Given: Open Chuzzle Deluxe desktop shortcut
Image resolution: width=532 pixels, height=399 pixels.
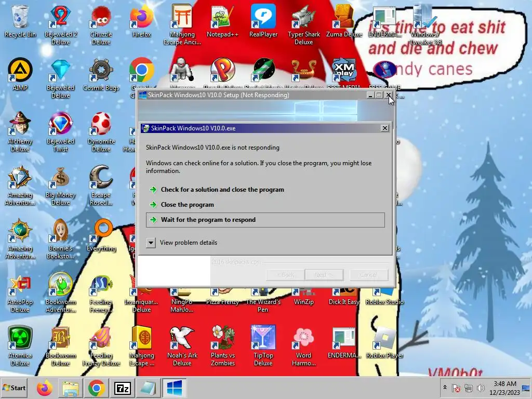Looking at the screenshot, I should pos(101,24).
